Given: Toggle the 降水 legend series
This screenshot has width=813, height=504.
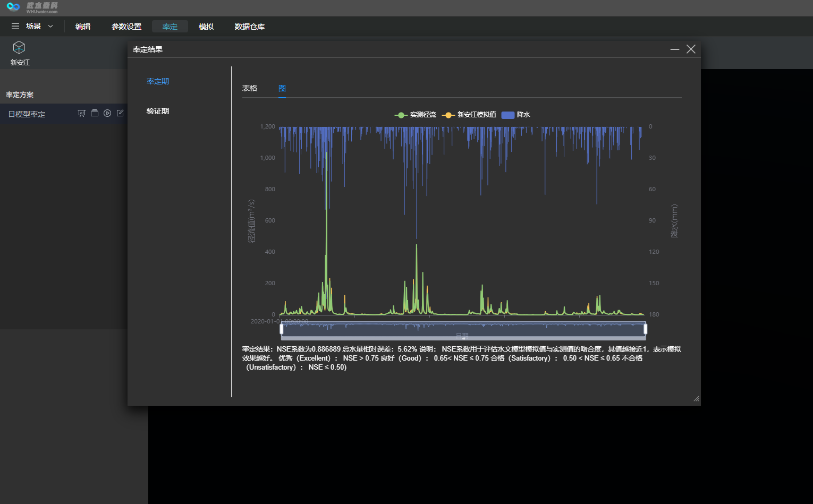Looking at the screenshot, I should 516,115.
